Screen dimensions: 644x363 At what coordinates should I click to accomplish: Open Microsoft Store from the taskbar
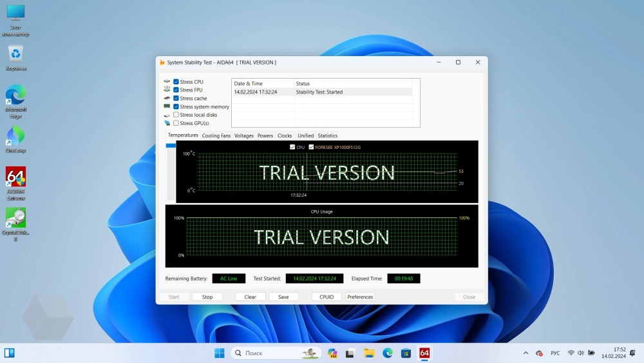click(406, 353)
